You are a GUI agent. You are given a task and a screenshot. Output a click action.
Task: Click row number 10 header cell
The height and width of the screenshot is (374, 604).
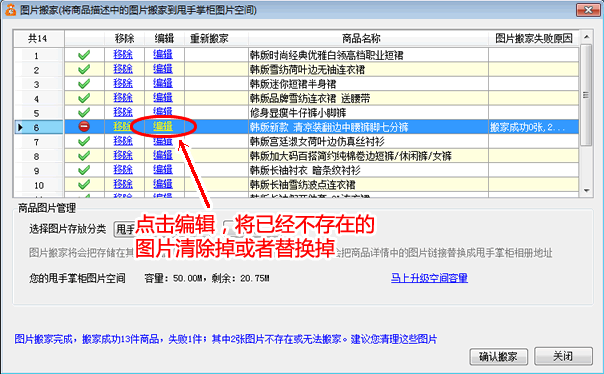39,185
